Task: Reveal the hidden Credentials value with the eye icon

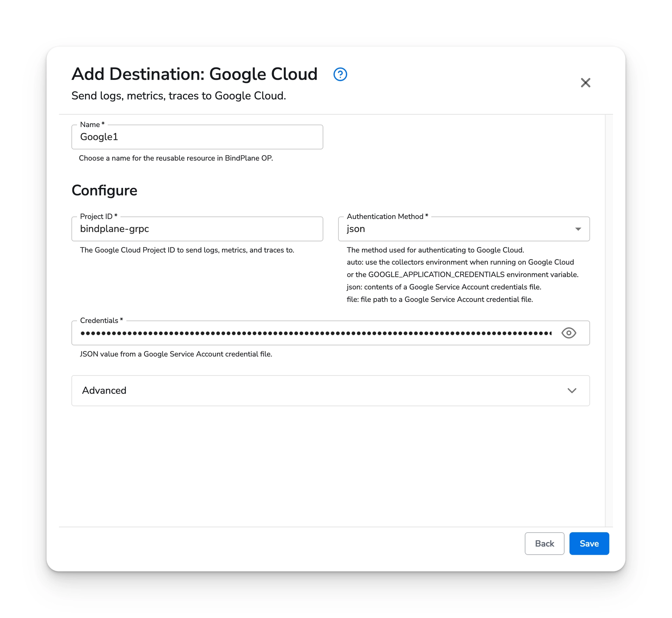Action: 569,333
